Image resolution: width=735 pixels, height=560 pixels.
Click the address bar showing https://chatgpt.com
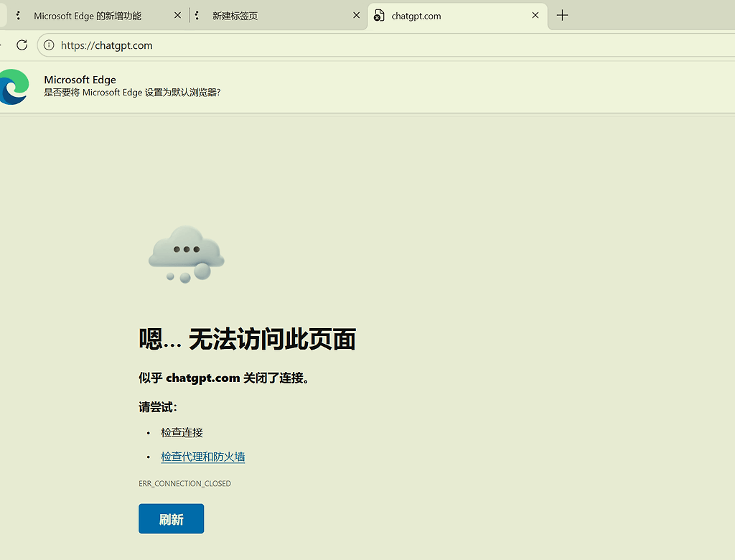(x=385, y=45)
